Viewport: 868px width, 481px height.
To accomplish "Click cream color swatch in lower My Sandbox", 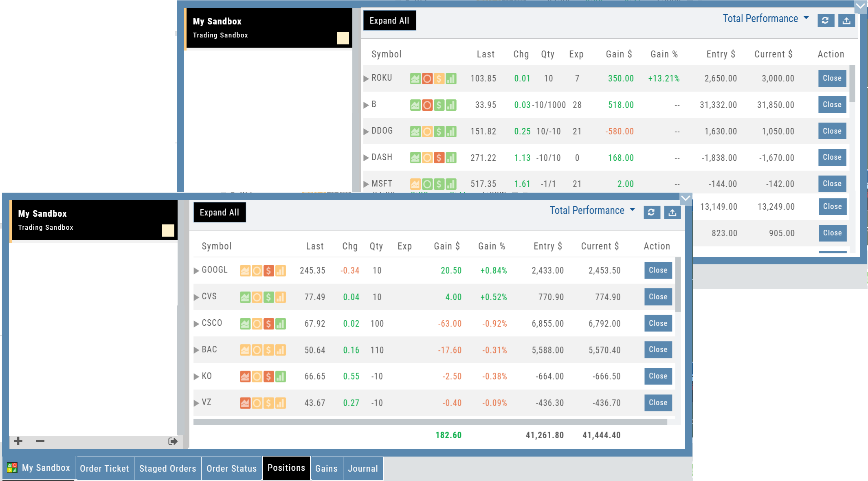I will click(168, 231).
